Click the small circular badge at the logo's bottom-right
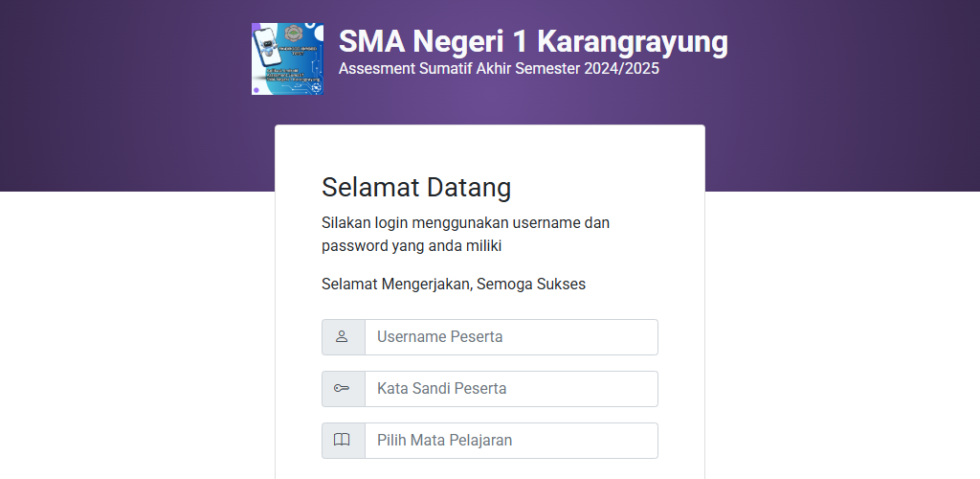The width and height of the screenshot is (980, 479). pos(316,88)
